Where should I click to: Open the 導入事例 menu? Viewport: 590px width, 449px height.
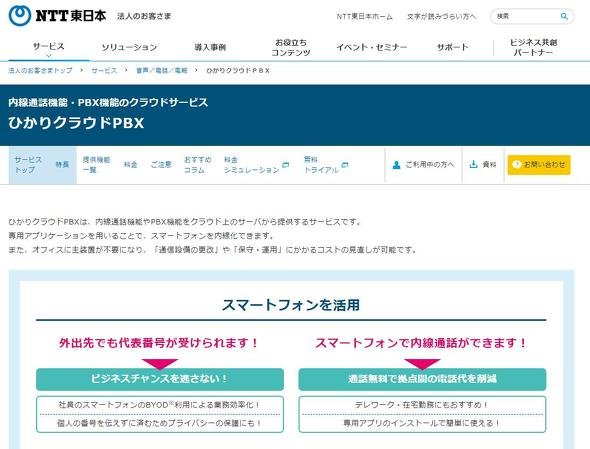click(x=210, y=47)
